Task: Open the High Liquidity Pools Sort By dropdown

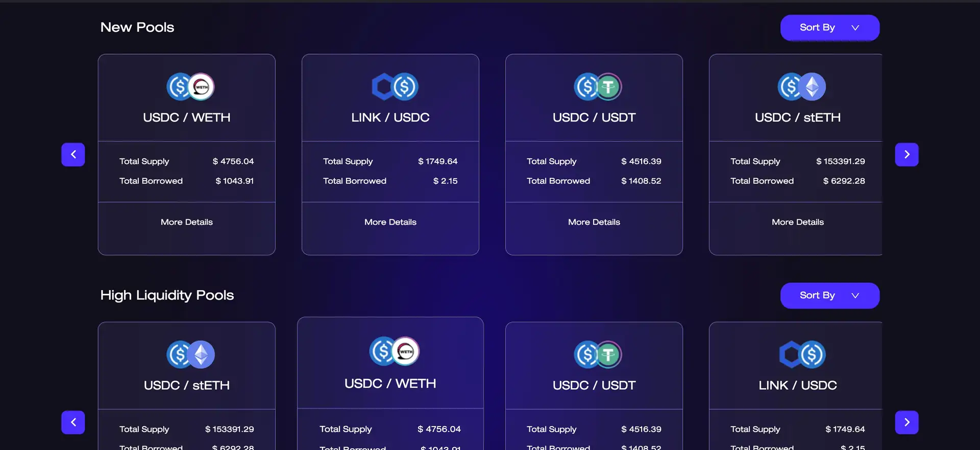Action: coord(829,295)
